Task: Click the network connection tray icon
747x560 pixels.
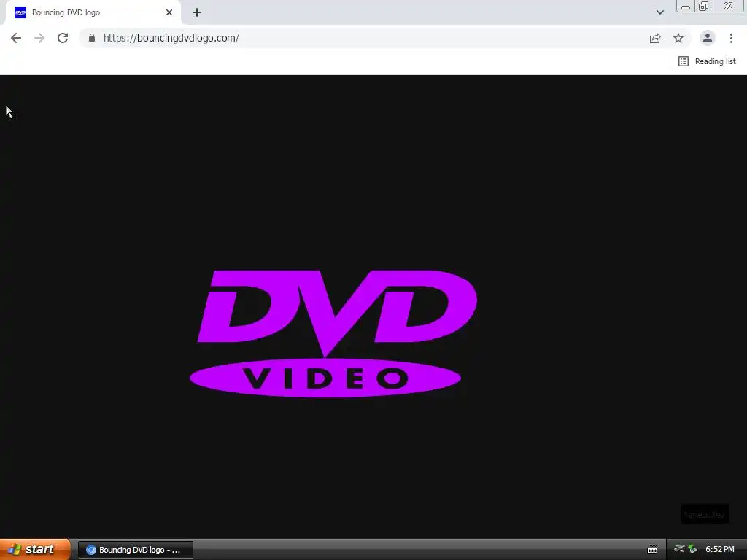Action: point(679,549)
